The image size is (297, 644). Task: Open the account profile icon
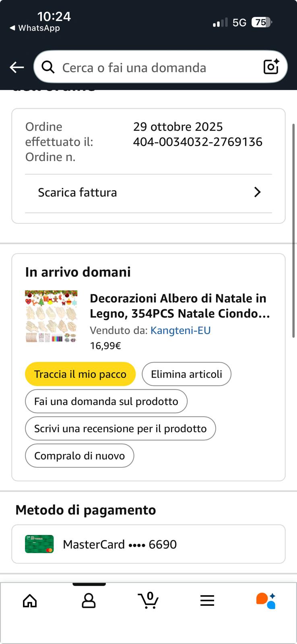point(89,601)
